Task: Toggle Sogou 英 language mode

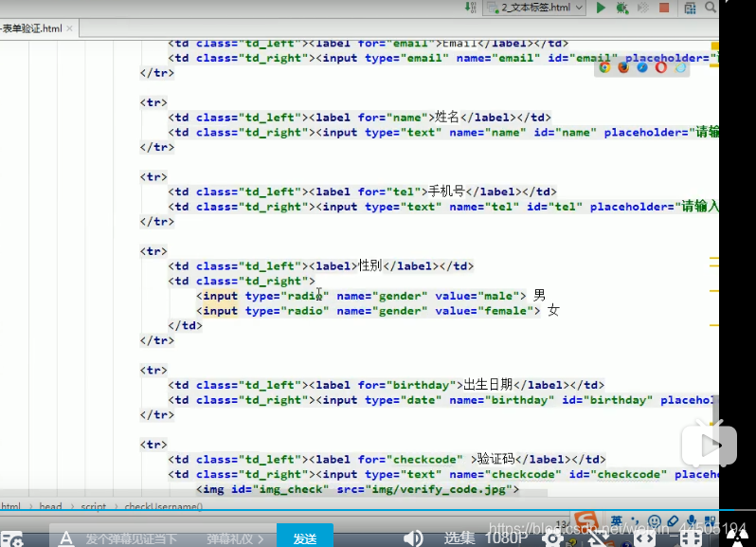Action: click(616, 521)
